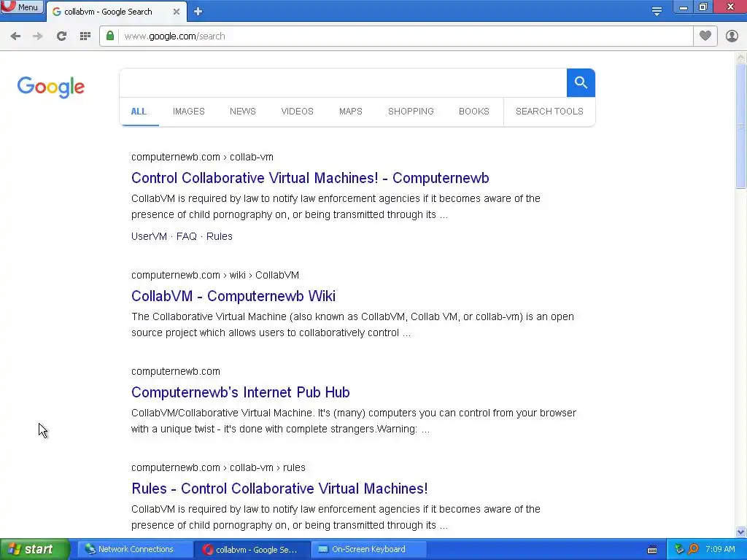Open SEARCH TOOLS options
747x560 pixels.
[549, 112]
